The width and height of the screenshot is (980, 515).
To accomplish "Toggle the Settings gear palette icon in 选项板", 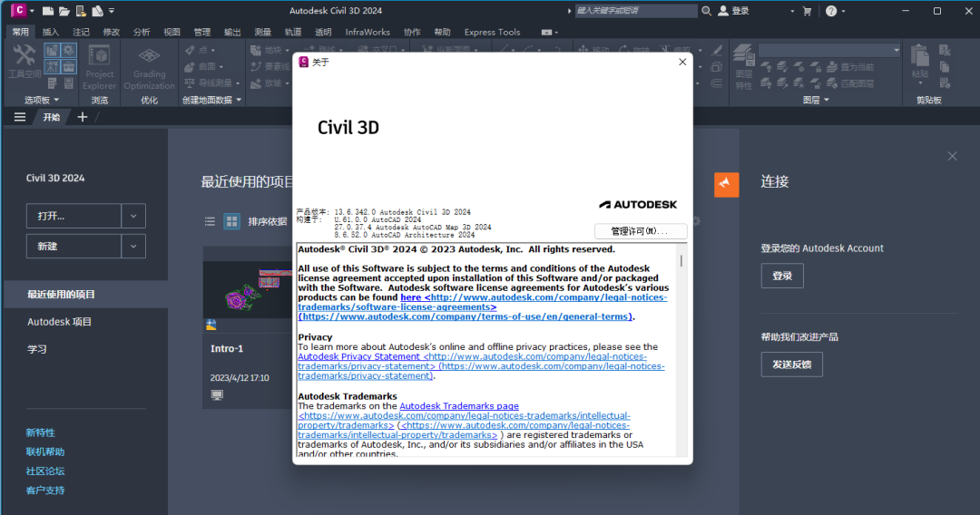I will click(x=69, y=51).
